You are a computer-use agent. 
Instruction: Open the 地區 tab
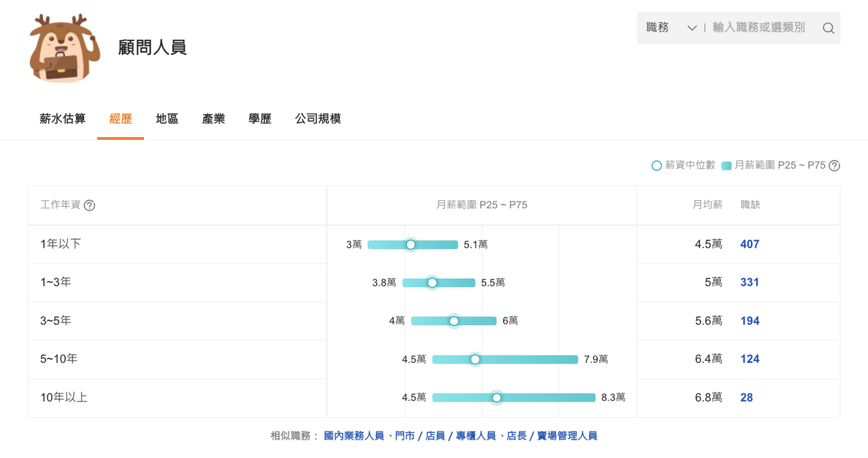pyautogui.click(x=167, y=119)
